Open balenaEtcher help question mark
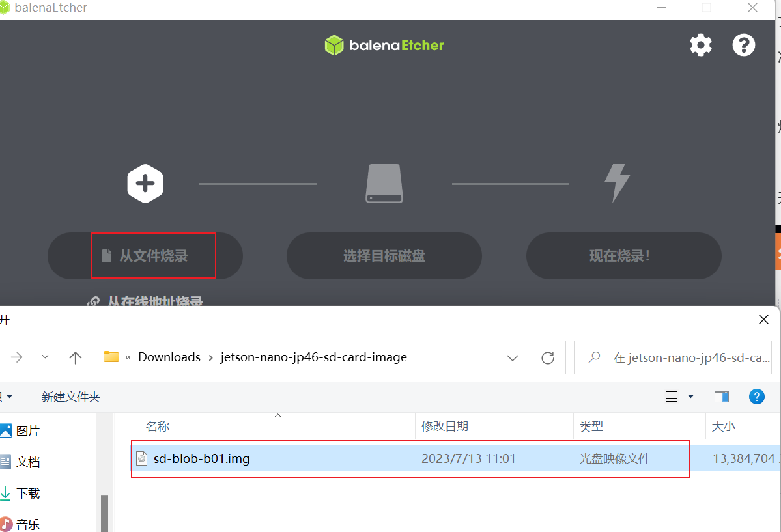The width and height of the screenshot is (781, 532). (743, 46)
